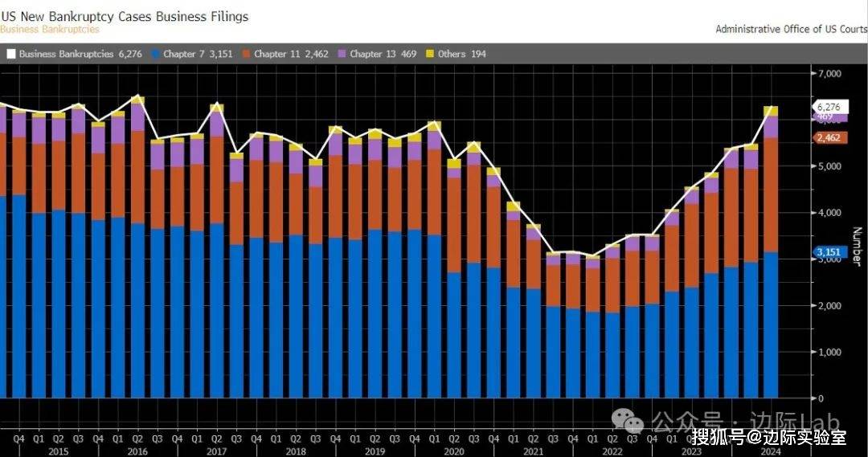Screen dimensions: 868x457
Task: Click blue Chapter 7 segment of last 2024 bar
Action: [771, 324]
